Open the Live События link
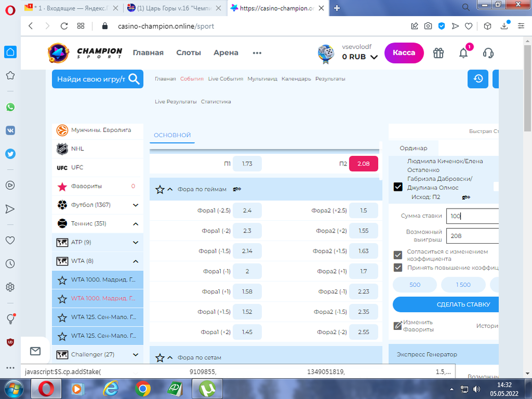Viewport: 532px width, 399px height. [226, 79]
